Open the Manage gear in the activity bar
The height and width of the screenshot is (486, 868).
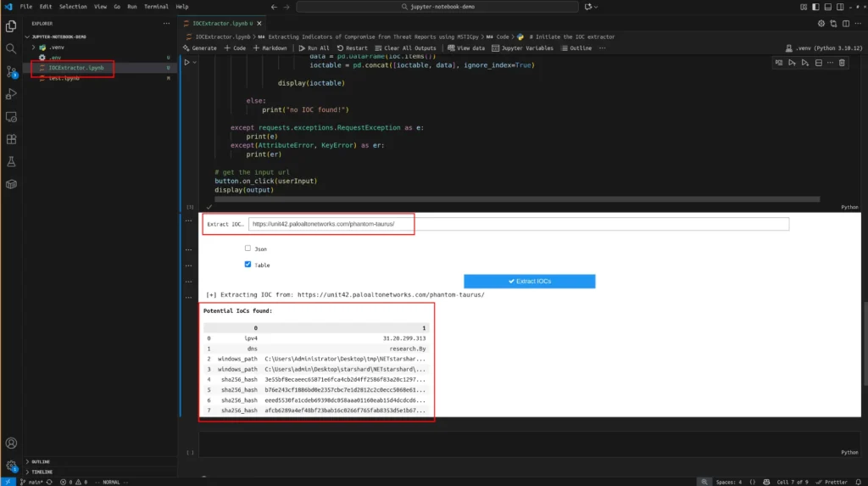pyautogui.click(x=11, y=466)
